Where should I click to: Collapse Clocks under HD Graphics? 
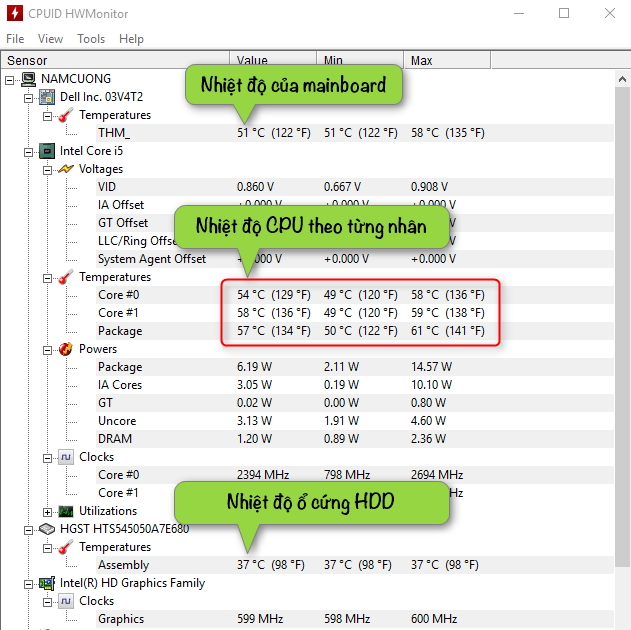[47, 603]
